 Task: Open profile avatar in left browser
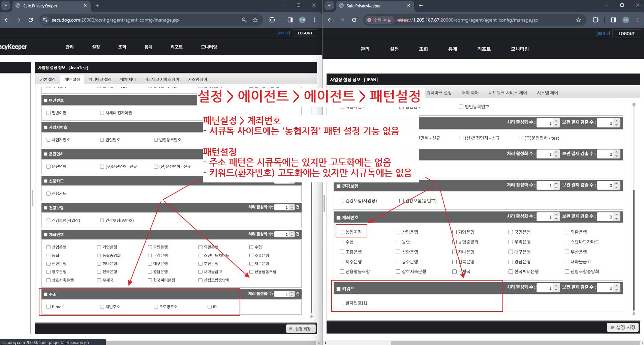click(302, 20)
